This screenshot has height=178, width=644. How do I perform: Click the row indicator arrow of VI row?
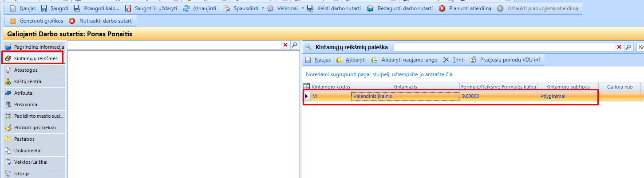[x=306, y=96]
